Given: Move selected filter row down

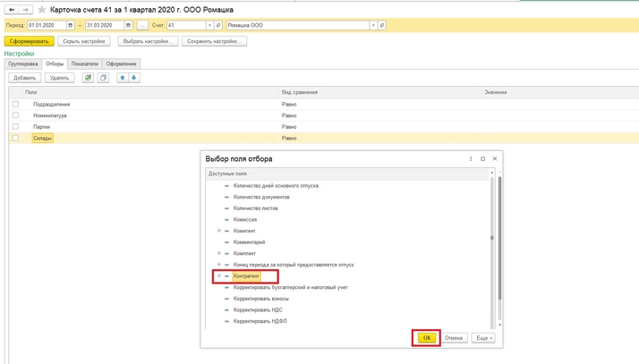Looking at the screenshot, I should click(134, 78).
